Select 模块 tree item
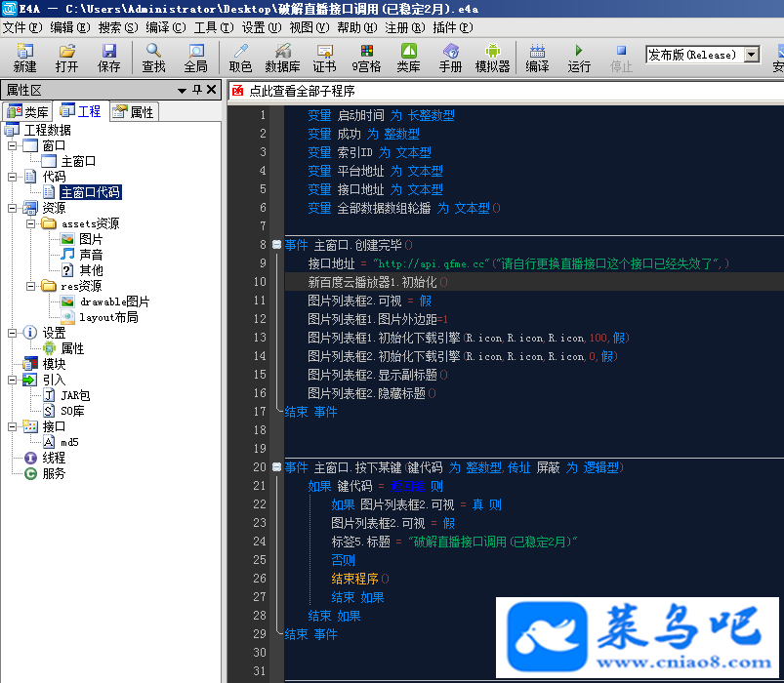The image size is (784, 683). coord(54,364)
